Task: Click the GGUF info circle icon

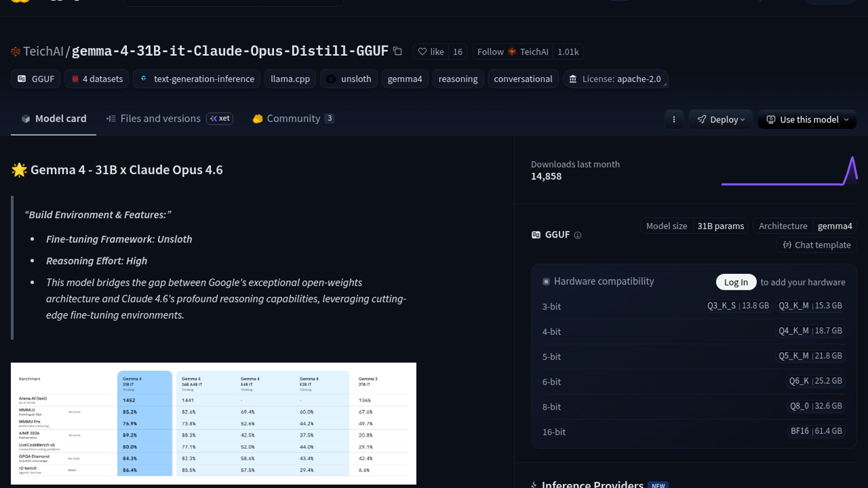Action: click(577, 235)
